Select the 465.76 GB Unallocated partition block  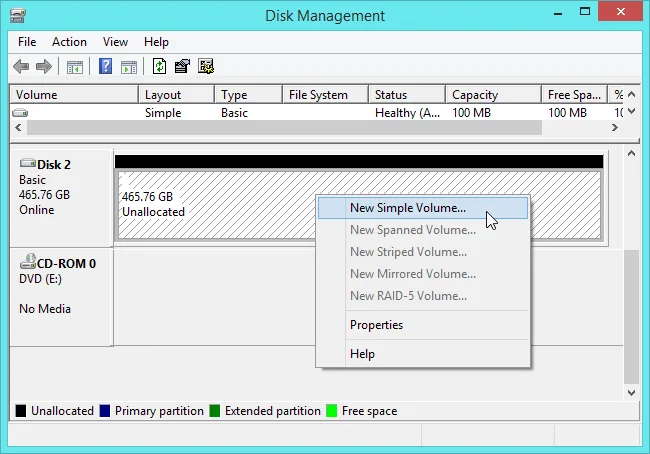[359, 205]
